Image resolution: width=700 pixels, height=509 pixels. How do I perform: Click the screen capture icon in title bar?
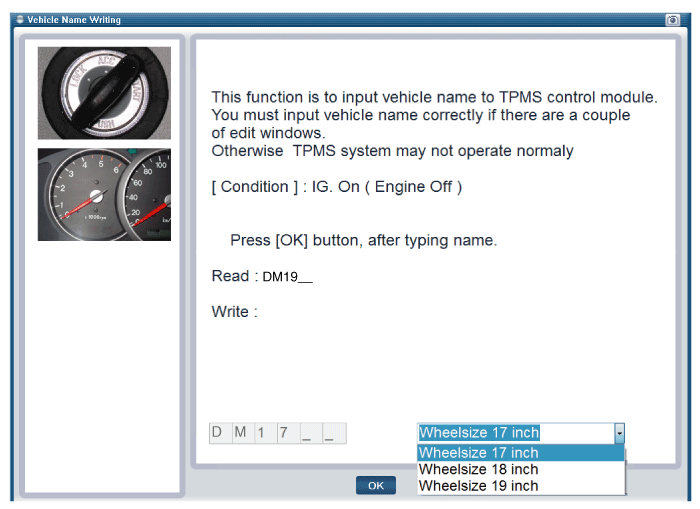pos(672,20)
